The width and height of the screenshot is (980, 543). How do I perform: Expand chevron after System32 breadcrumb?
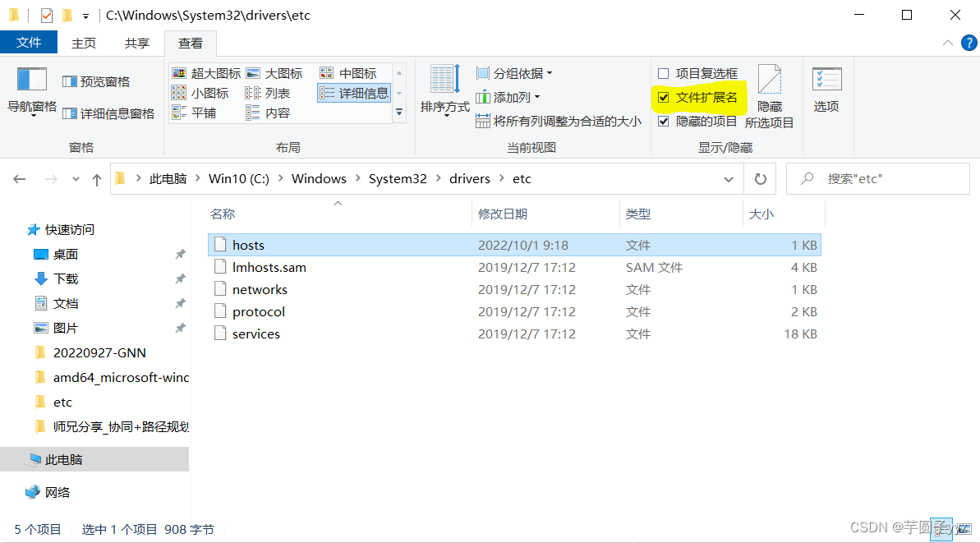438,179
